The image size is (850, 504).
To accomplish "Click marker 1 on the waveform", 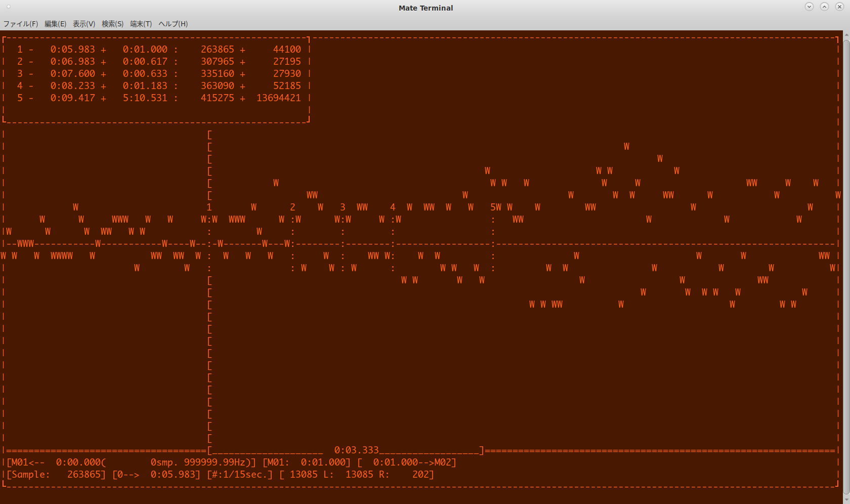I will pyautogui.click(x=209, y=207).
